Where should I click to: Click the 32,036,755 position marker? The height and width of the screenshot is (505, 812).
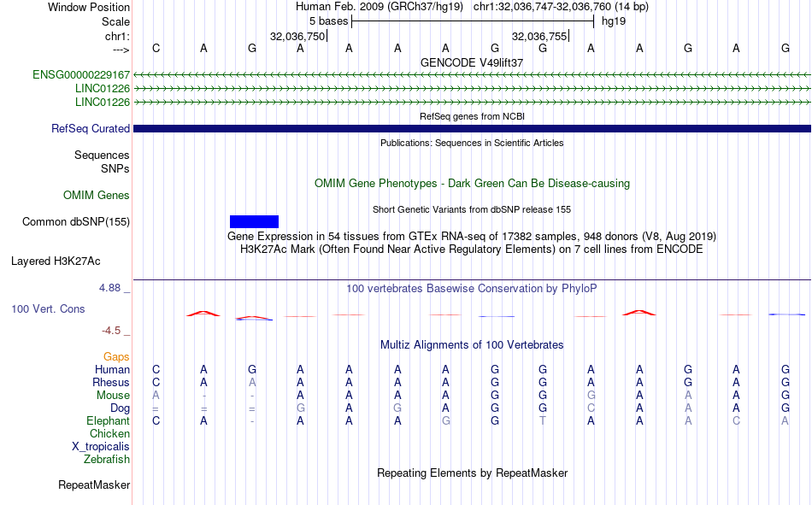point(540,36)
